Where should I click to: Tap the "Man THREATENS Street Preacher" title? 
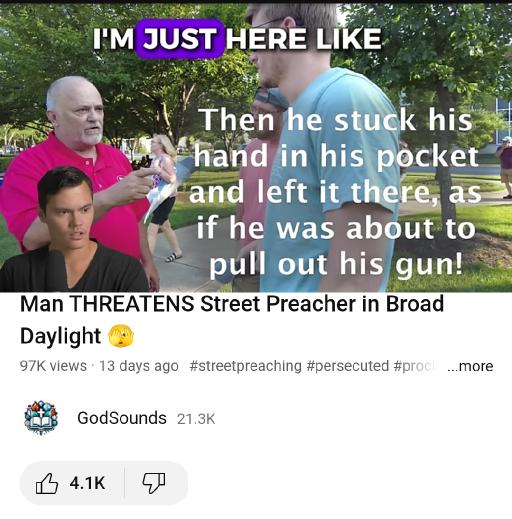(x=232, y=319)
